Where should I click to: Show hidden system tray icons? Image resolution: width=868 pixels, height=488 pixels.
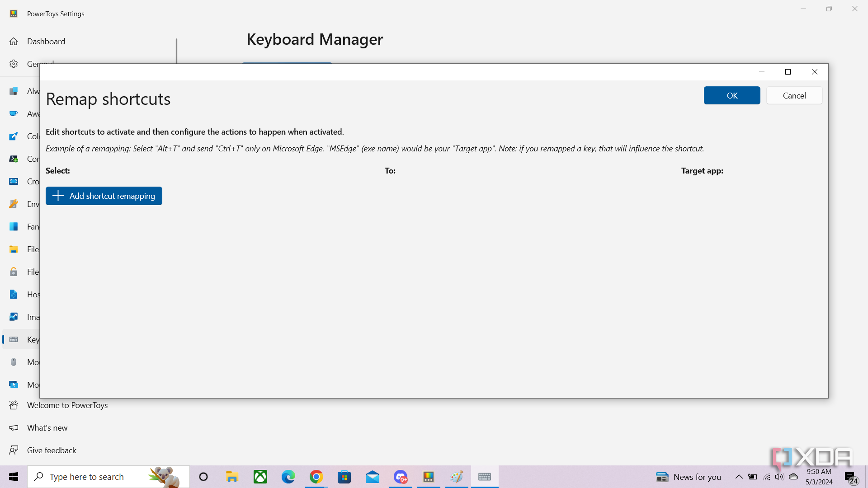739,477
